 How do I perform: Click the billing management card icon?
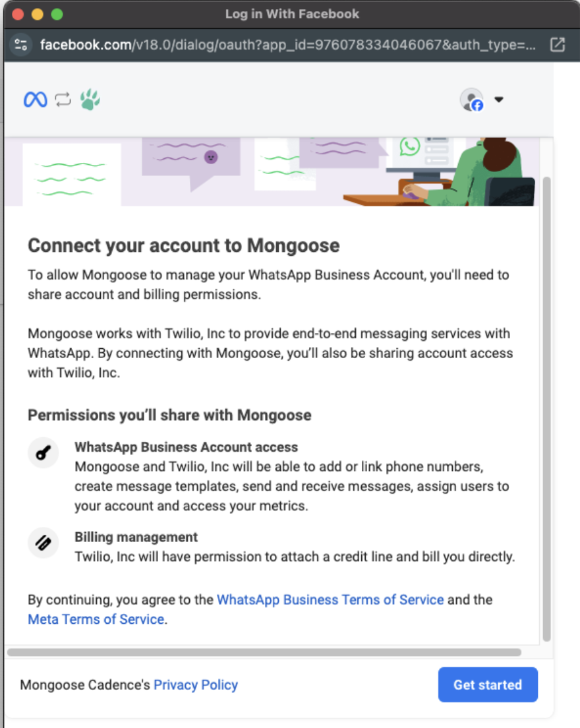43,542
